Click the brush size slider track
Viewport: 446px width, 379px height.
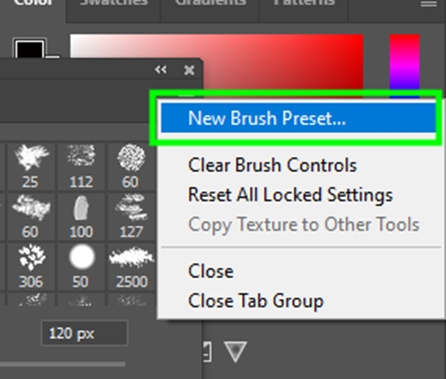point(62,364)
